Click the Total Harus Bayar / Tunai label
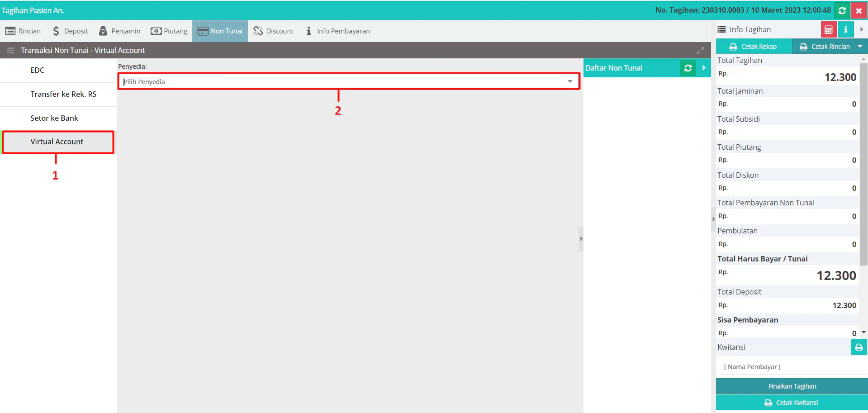Viewport: 868px width, 413px height. 762,259
